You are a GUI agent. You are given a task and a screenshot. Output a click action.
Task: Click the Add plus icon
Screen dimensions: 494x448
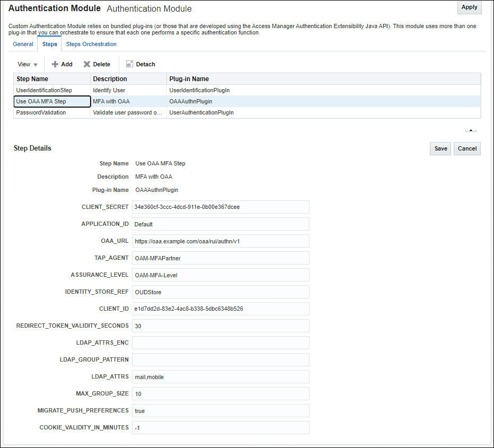pyautogui.click(x=55, y=64)
